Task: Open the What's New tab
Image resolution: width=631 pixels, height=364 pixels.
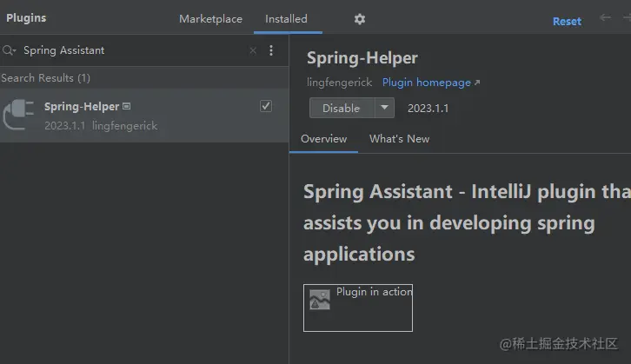Action: click(399, 139)
